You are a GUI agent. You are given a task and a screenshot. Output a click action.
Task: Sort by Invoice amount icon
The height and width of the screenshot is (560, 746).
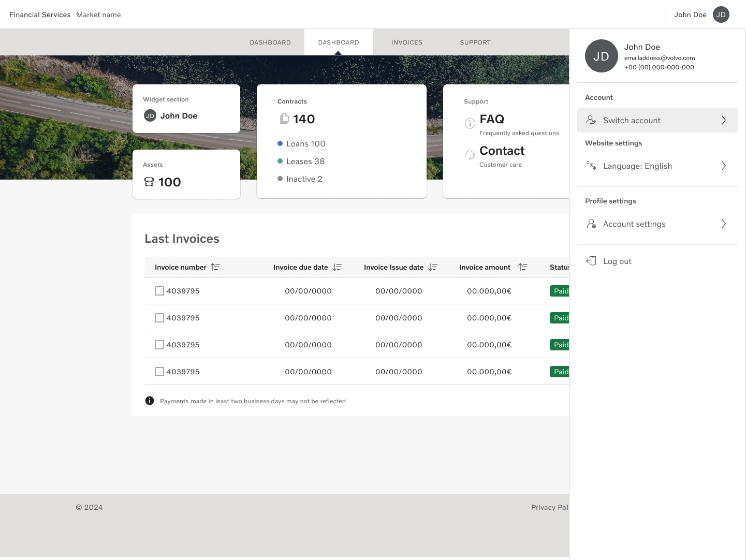523,267
